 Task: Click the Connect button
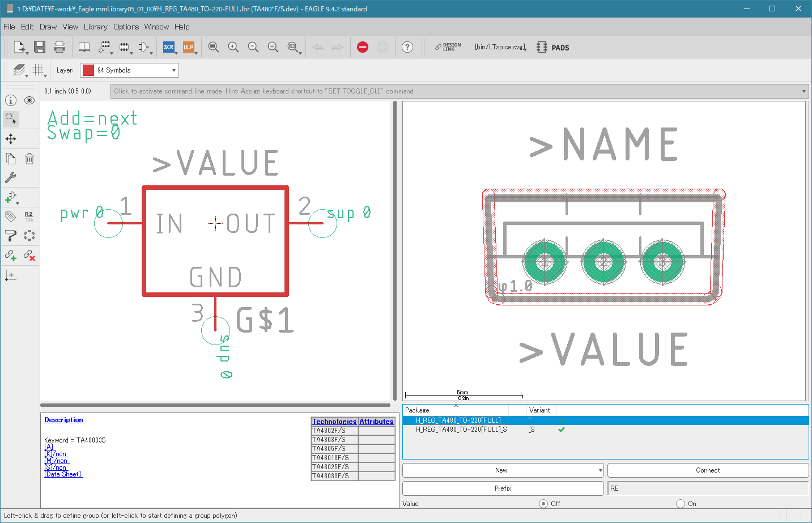tap(708, 470)
